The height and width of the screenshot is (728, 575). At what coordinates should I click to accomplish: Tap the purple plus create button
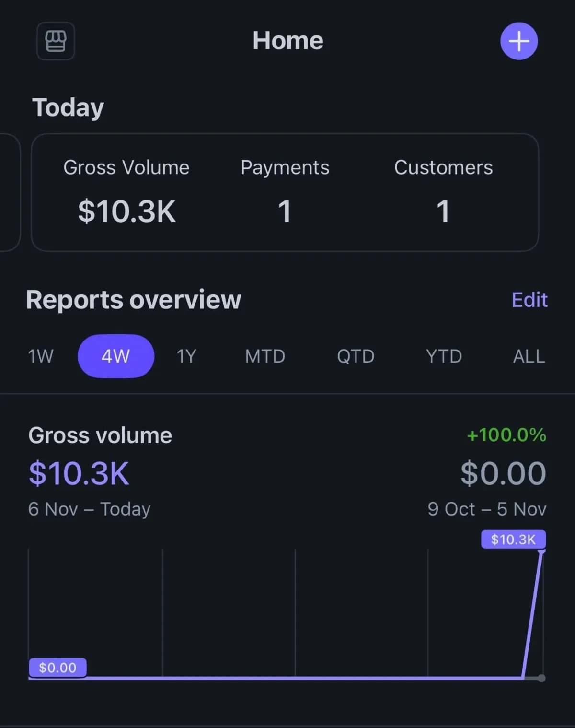tap(519, 41)
